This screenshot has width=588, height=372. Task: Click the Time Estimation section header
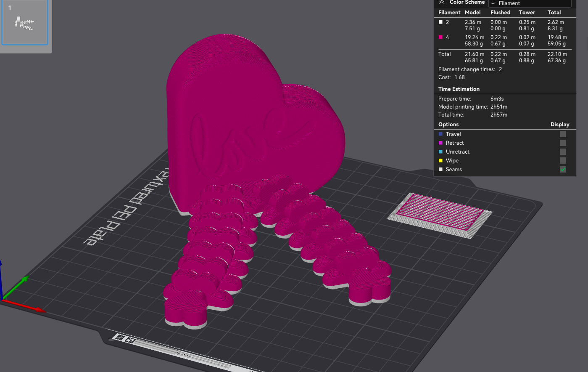(x=459, y=89)
